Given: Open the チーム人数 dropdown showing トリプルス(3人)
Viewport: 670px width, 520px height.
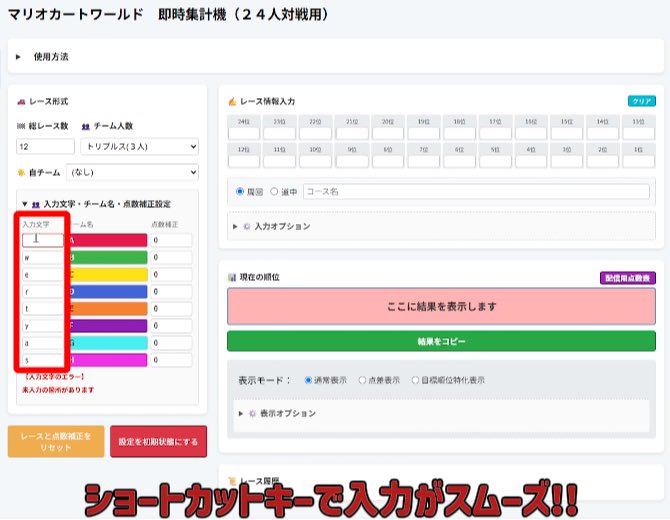Looking at the screenshot, I should [x=139, y=147].
